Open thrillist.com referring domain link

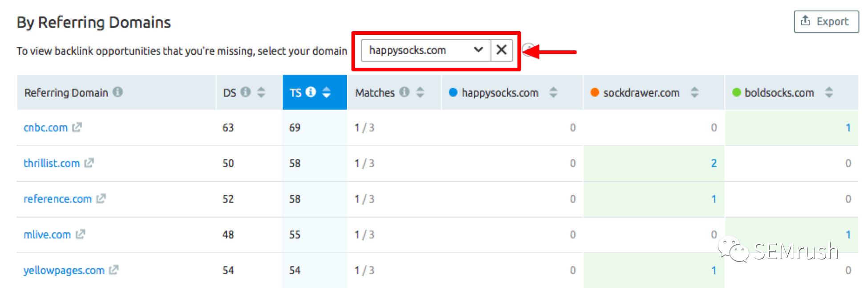coord(52,163)
